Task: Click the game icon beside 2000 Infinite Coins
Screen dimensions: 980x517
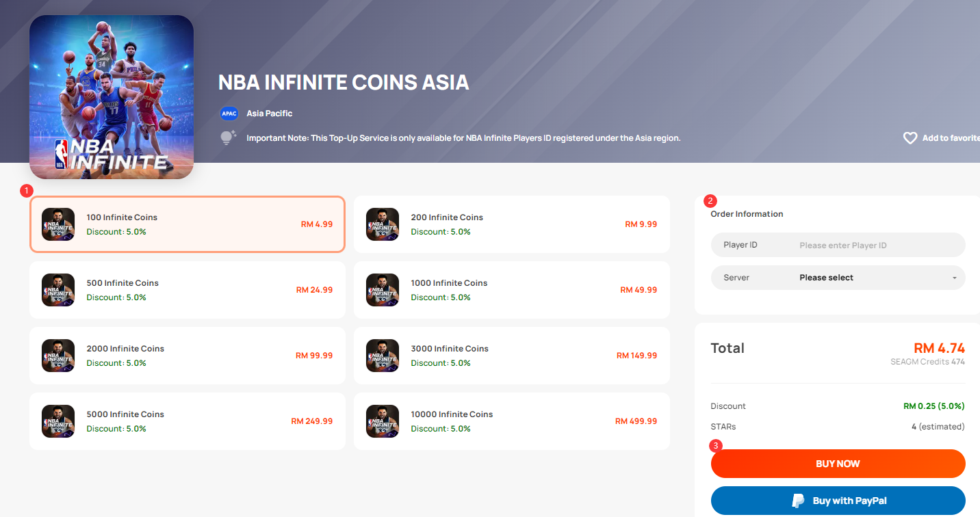Action: click(58, 356)
